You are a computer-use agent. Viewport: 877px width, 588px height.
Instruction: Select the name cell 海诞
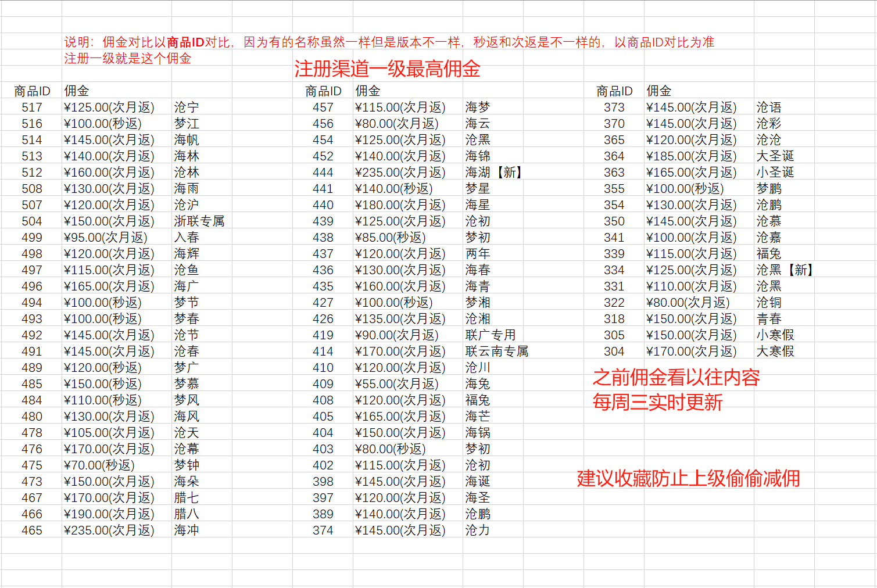click(493, 482)
